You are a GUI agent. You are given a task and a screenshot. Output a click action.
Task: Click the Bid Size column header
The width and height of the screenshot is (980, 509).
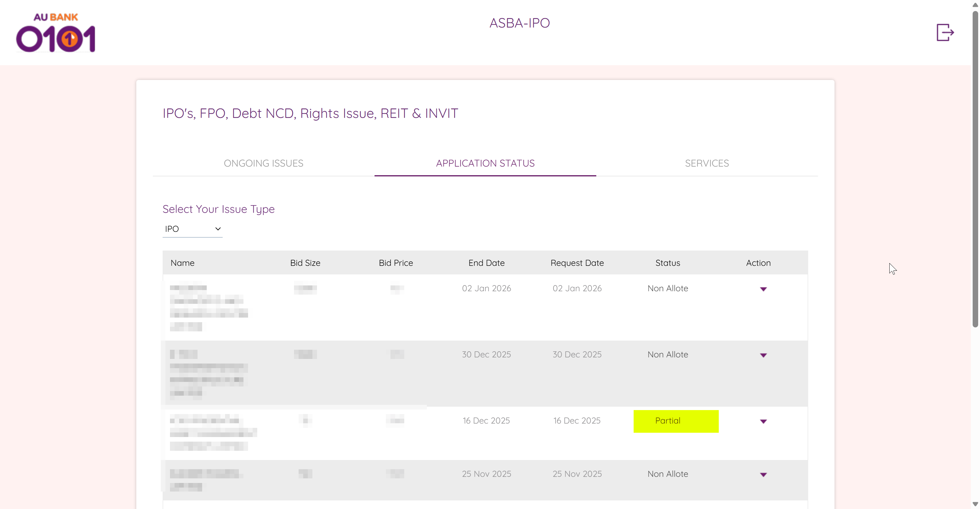[305, 263]
